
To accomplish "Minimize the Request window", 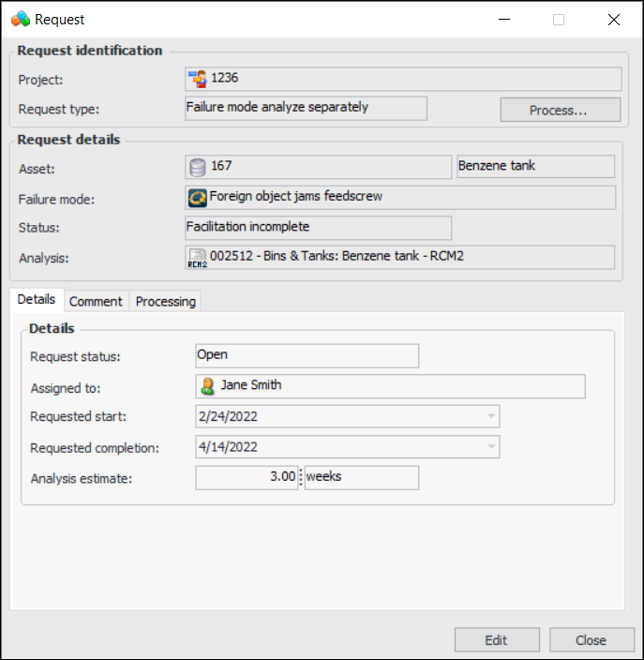I will pos(504,20).
